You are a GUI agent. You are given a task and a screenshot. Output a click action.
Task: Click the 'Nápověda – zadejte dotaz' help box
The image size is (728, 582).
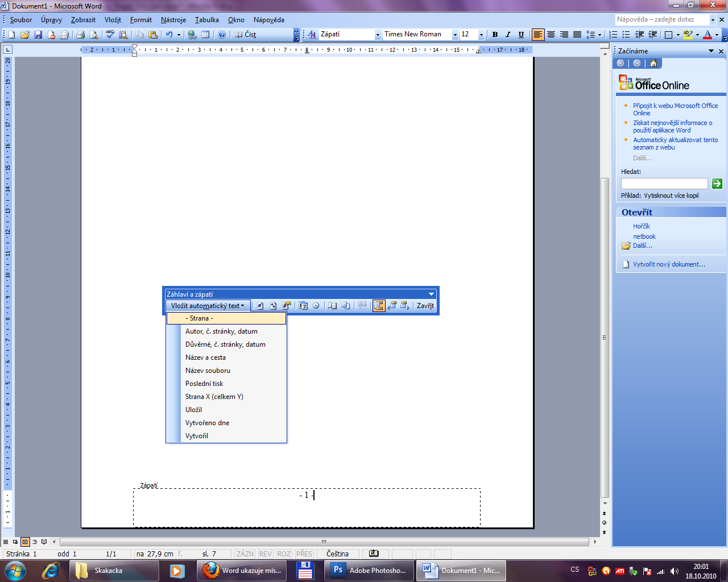[x=662, y=19]
